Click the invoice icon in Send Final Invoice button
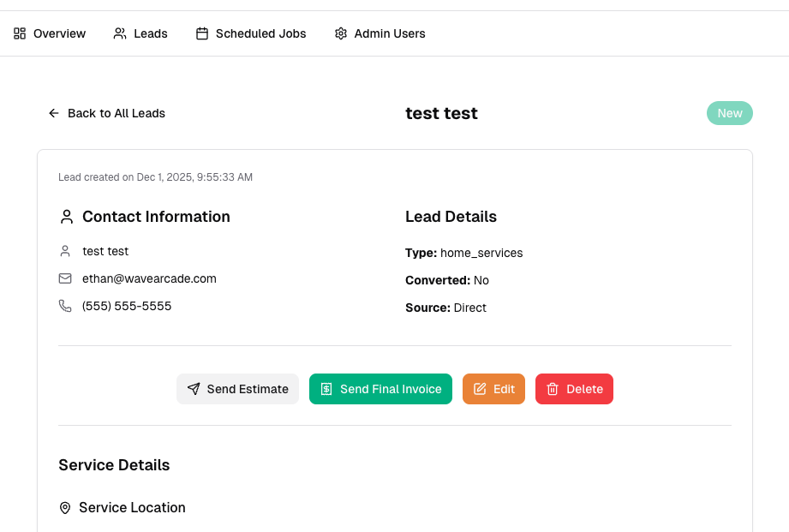789x532 pixels. pyautogui.click(x=326, y=389)
